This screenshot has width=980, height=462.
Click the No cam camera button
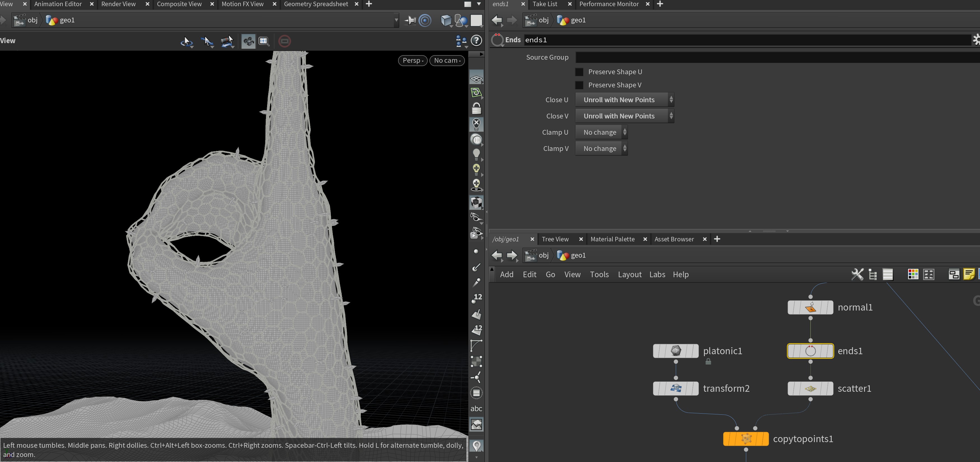pos(447,60)
